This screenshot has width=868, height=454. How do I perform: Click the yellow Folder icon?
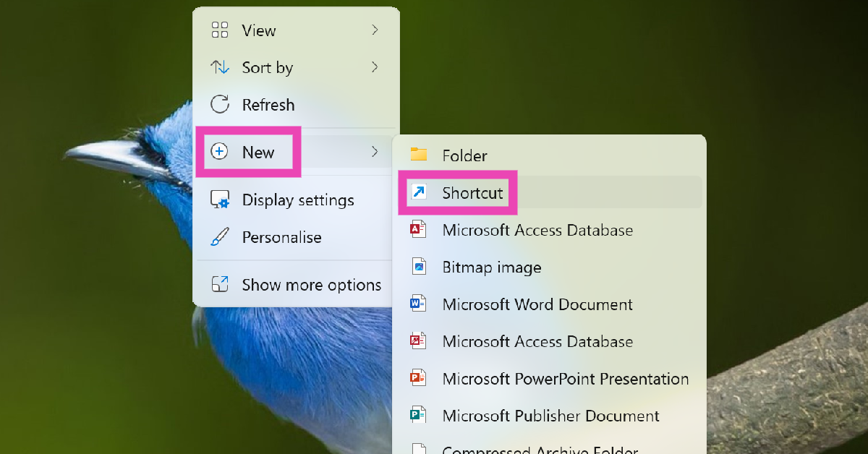click(419, 155)
